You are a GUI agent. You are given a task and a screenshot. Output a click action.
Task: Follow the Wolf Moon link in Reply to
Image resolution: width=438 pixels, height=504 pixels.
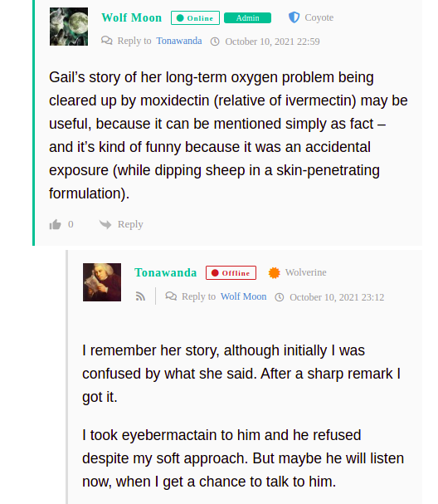coord(243,296)
